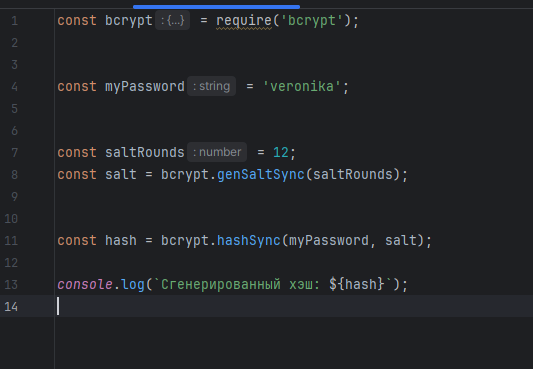Click the 'Сгенерированный хэш:' template text

(240, 284)
